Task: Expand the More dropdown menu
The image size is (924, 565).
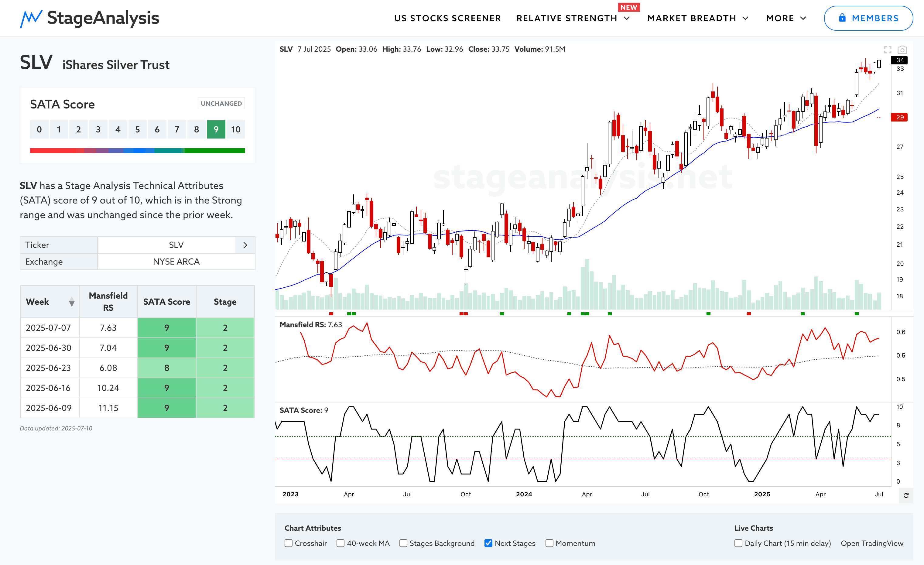Action: tap(786, 18)
